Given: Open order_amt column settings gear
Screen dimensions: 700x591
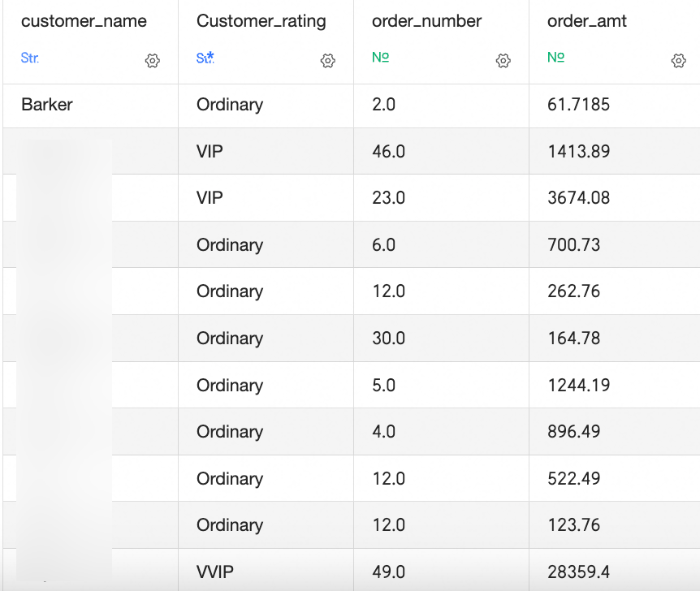Looking at the screenshot, I should click(678, 61).
